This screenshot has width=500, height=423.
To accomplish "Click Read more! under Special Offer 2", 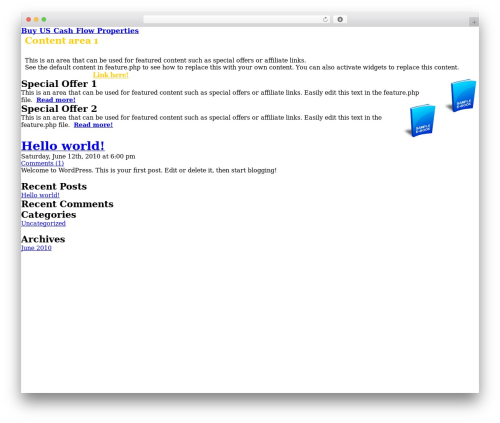I will pos(93,125).
